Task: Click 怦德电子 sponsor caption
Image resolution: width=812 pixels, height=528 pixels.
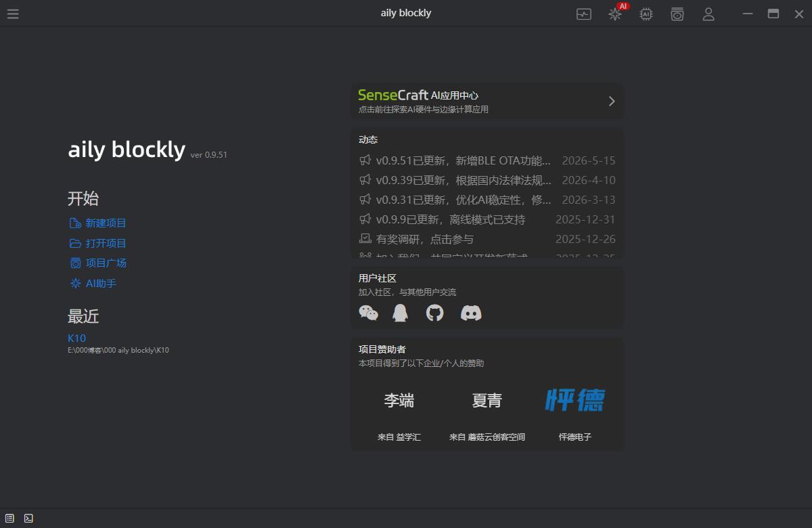Action: pyautogui.click(x=575, y=437)
